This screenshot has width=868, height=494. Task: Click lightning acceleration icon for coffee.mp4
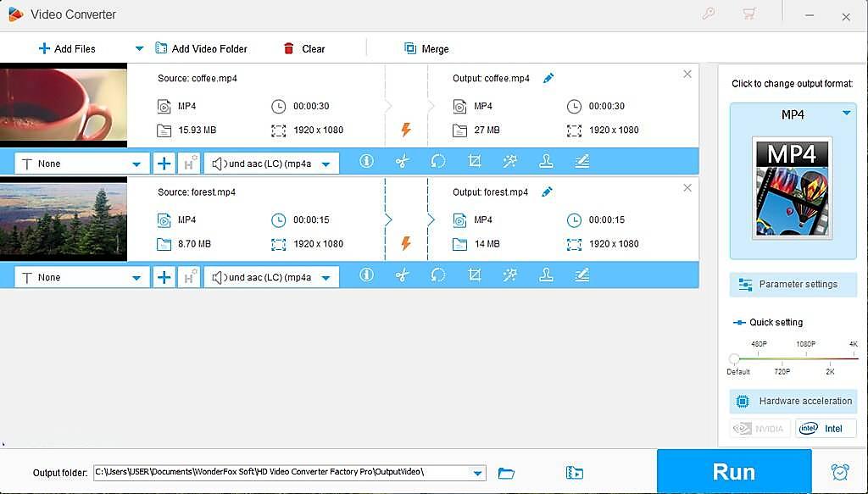[406, 130]
